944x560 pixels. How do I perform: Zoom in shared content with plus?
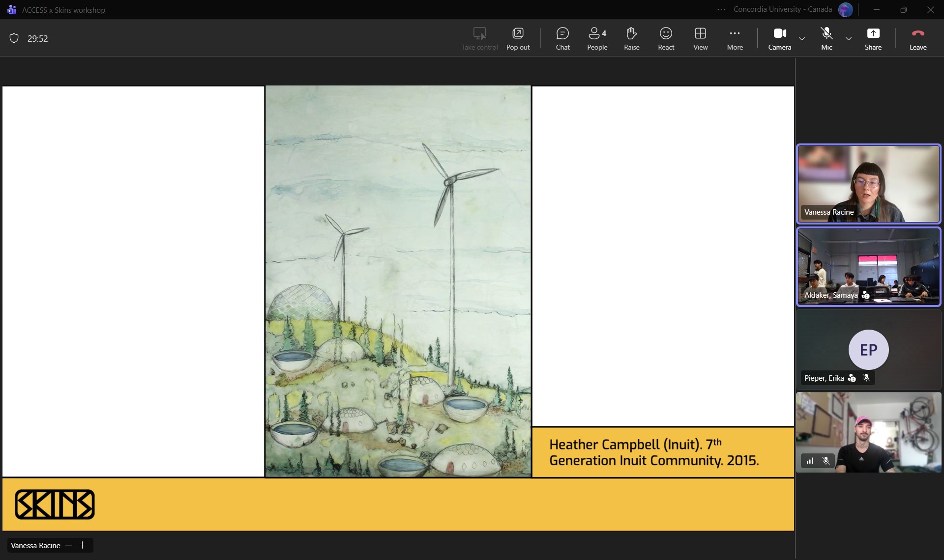tap(83, 545)
